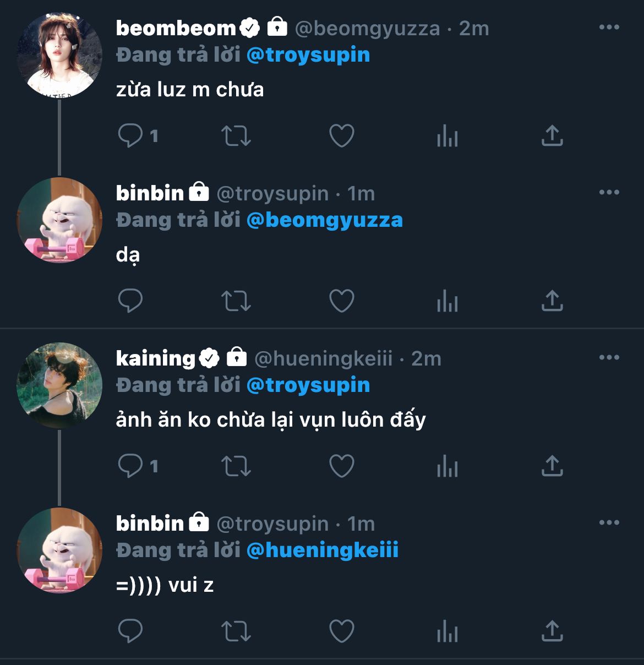This screenshot has width=644, height=665.
Task: View analytics on binbin's 'vui z' tweet
Action: point(447,631)
